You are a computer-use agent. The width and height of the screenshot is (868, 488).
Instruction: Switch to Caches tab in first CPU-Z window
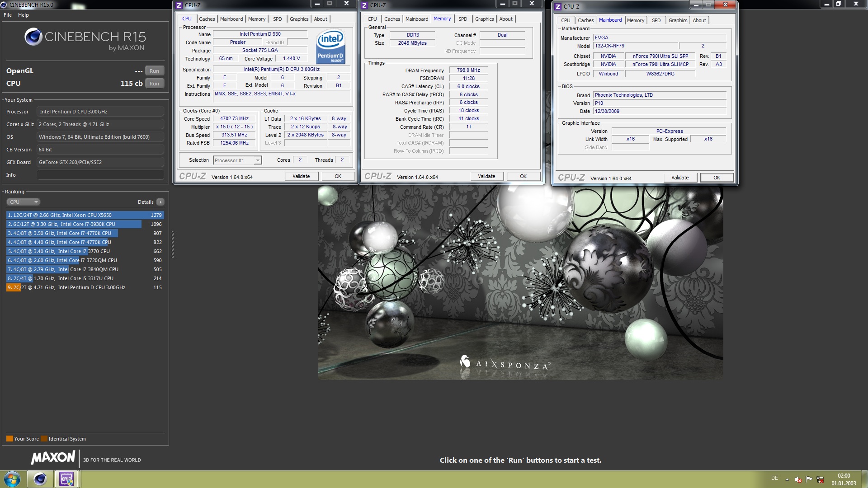pos(207,19)
